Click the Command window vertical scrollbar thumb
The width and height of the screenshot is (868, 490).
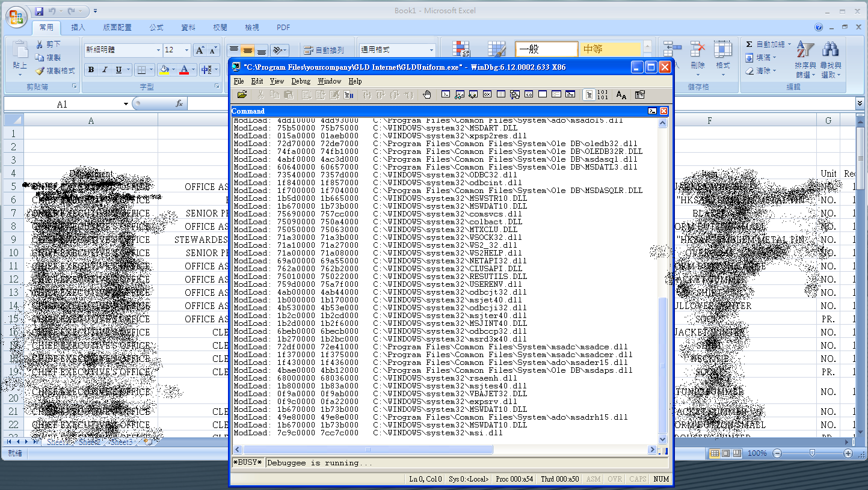click(x=663, y=366)
